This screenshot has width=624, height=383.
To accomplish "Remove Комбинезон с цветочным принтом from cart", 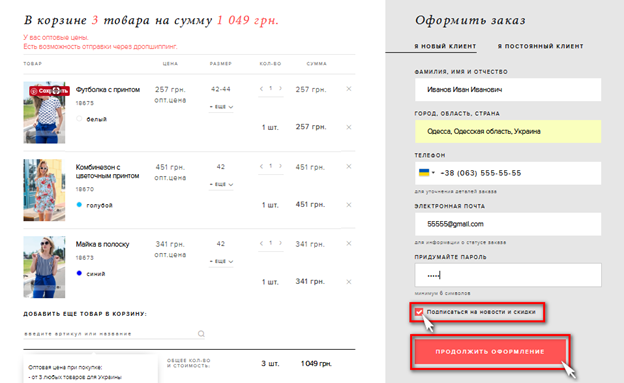I will [349, 166].
